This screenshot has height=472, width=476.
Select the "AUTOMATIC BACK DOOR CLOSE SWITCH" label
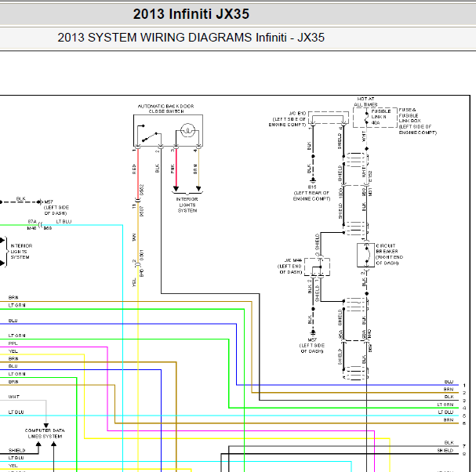click(x=166, y=109)
